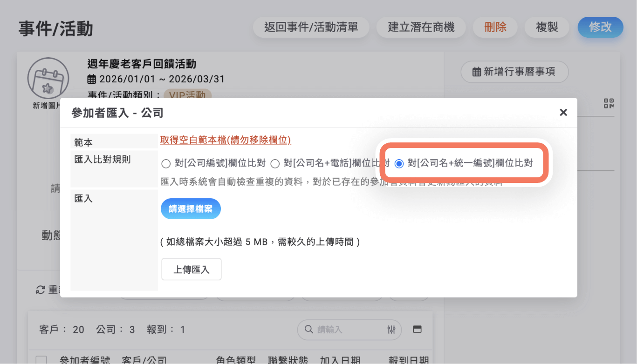Open the advanced filter icon in the search bar
The height and width of the screenshot is (364, 637).
[390, 330]
